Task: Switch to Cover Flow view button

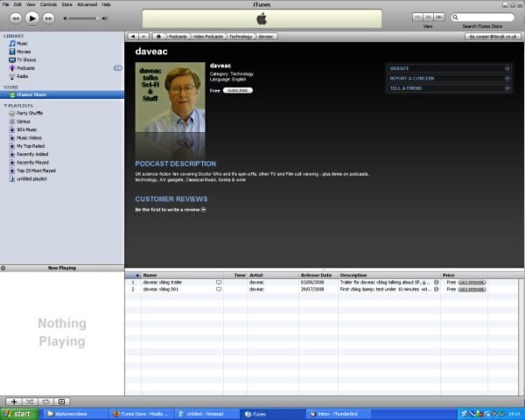Action: point(439,17)
